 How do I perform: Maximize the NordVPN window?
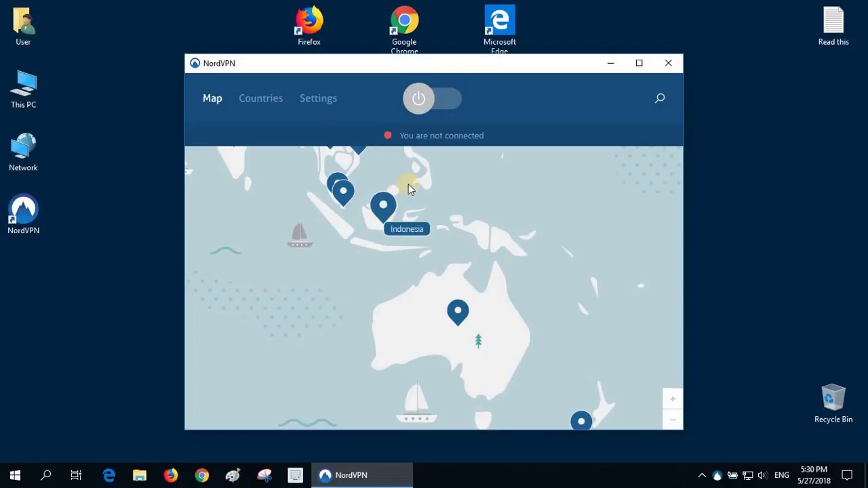tap(639, 63)
